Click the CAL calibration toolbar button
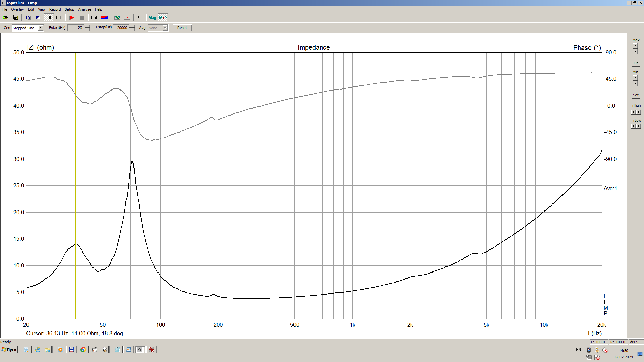Screen dimensions: 644x362 click(94, 18)
